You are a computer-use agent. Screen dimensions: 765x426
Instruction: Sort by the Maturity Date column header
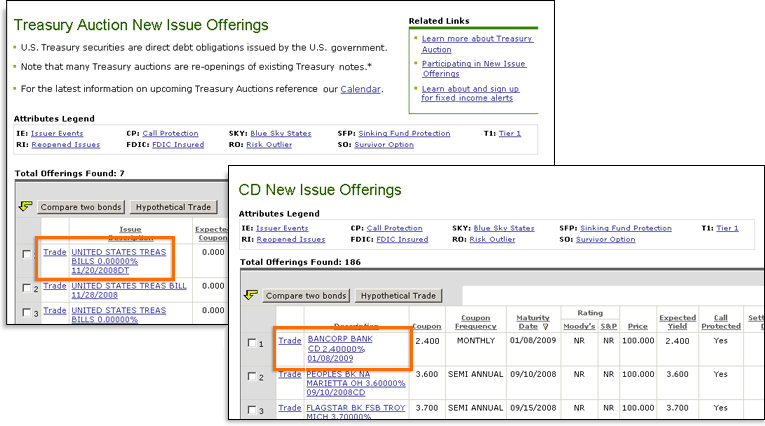(532, 323)
